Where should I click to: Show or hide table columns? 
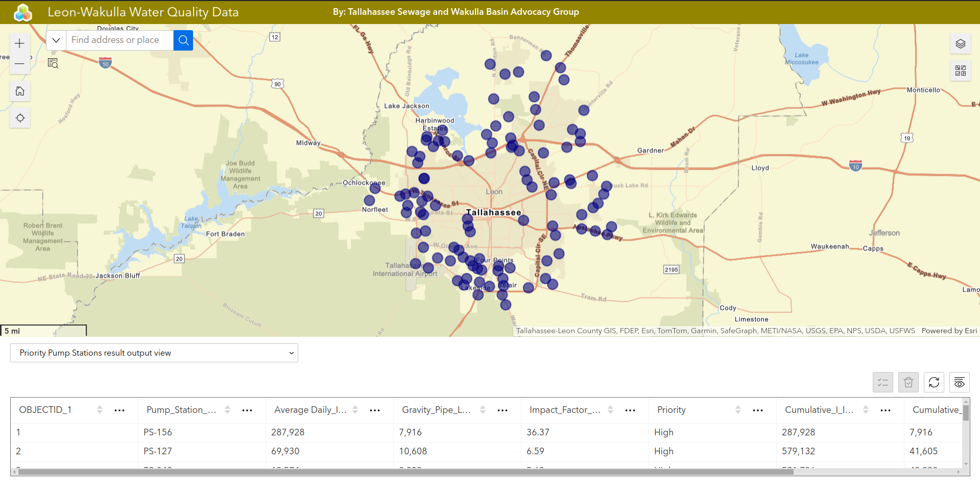coord(959,382)
